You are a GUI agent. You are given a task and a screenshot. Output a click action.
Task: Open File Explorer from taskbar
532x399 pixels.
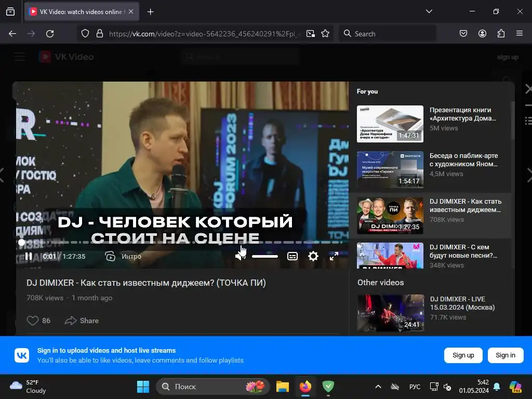282,387
